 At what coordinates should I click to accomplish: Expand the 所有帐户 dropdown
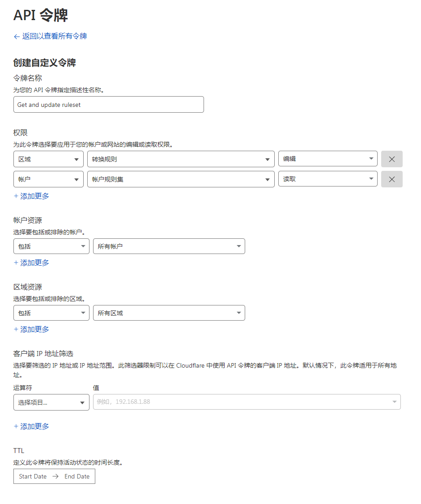click(x=169, y=246)
